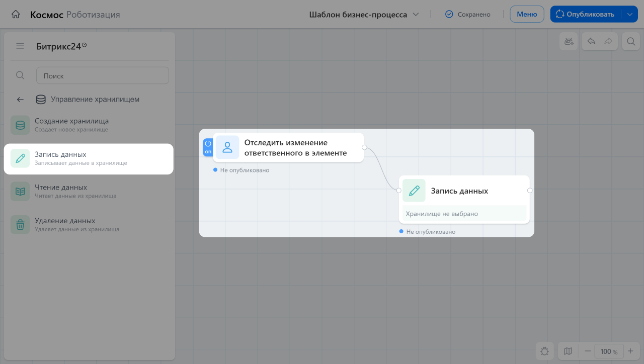Choose Запись данных in the sidebar list
This screenshot has height=364, width=644.
pyautogui.click(x=89, y=159)
